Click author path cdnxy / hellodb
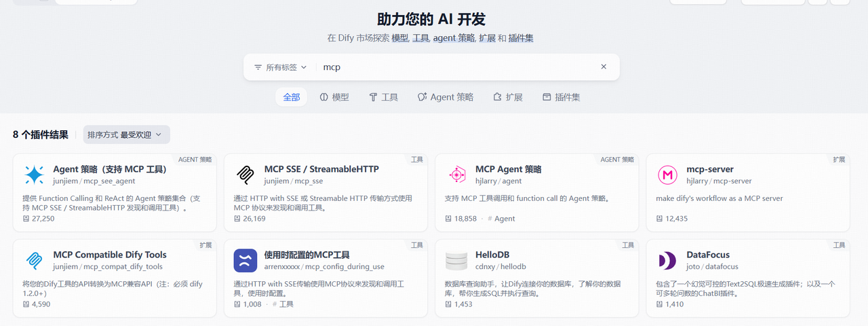The width and height of the screenshot is (868, 326). pos(500,267)
